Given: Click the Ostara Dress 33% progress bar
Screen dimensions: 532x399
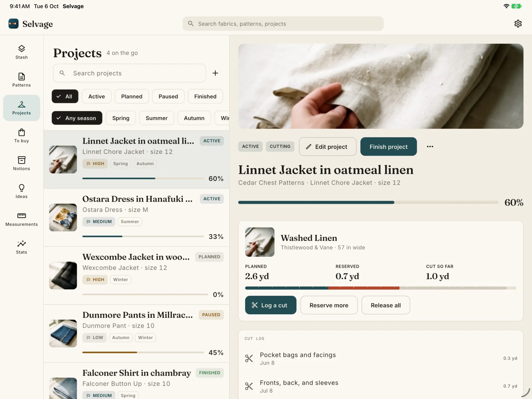Looking at the screenshot, I should coord(143,236).
